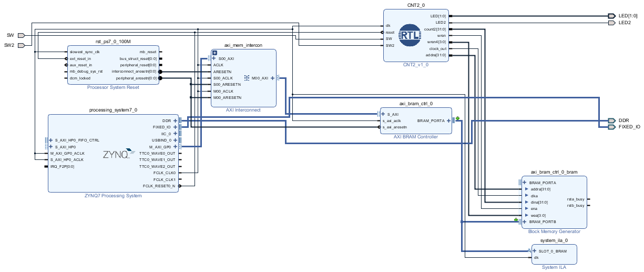Expand FIXED_IO pin on the ZYNQ block
The height and width of the screenshot is (272, 644).
[x=176, y=127]
